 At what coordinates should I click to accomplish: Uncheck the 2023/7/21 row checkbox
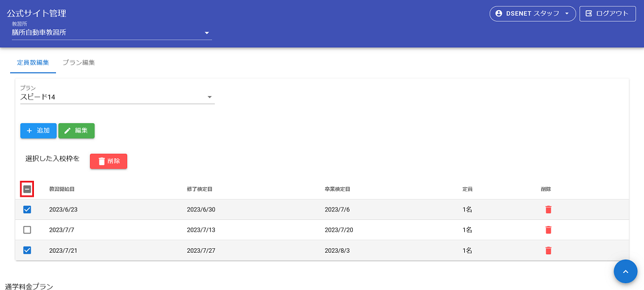click(x=27, y=250)
